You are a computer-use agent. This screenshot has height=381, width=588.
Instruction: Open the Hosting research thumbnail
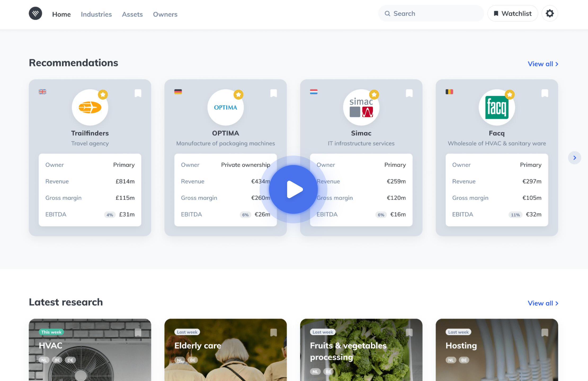[x=497, y=350]
